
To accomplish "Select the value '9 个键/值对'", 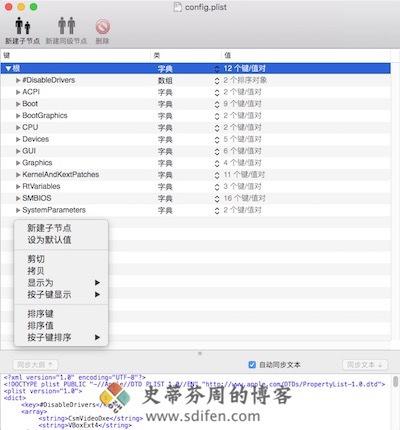I will pyautogui.click(x=242, y=104).
